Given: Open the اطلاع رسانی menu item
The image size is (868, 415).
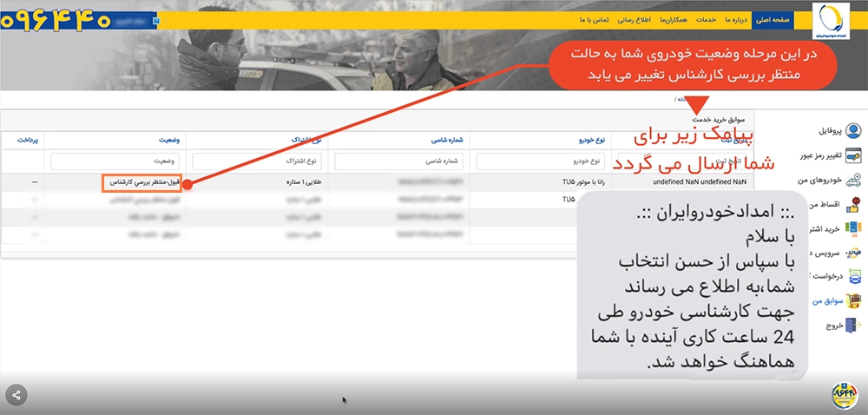Looking at the screenshot, I should [634, 19].
